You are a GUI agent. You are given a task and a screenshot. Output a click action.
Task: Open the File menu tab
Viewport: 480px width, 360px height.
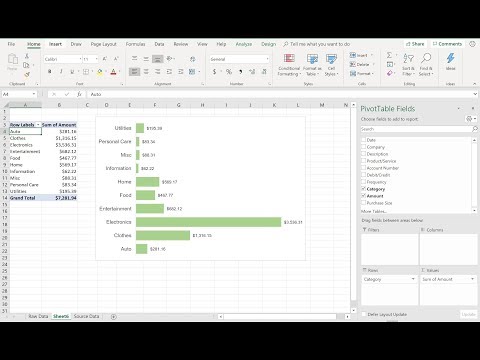point(11,44)
